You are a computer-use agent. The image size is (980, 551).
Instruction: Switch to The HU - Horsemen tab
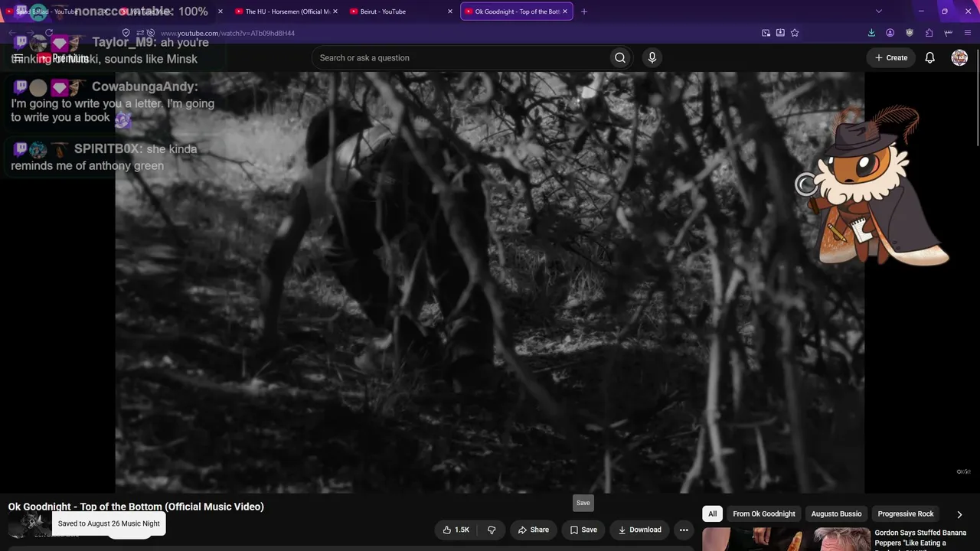coord(287,11)
